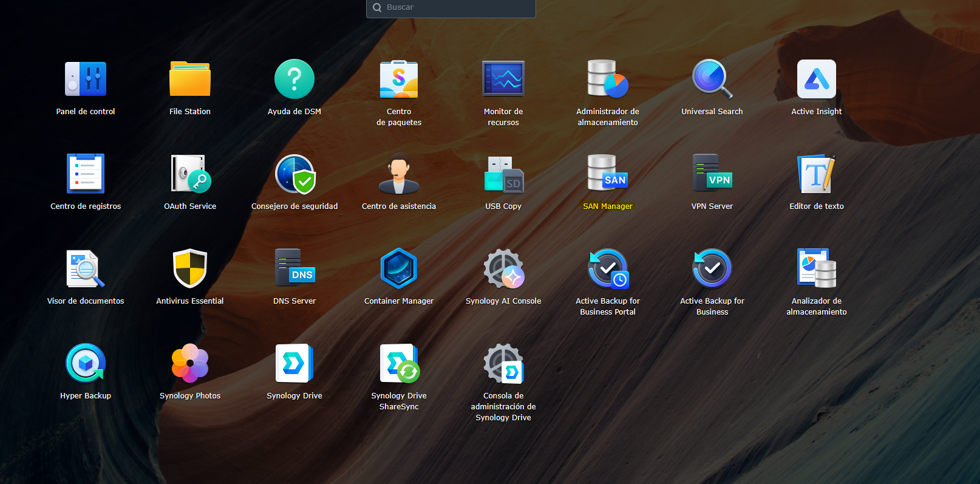Click the magnifier icon in search bar
Image resolution: width=980 pixels, height=484 pixels.
[x=377, y=8]
